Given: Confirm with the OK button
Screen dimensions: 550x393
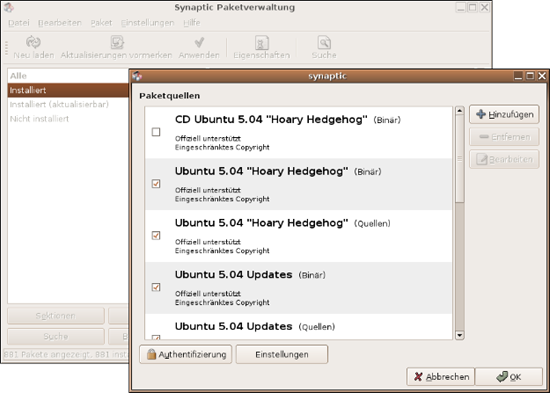Looking at the screenshot, I should (509, 377).
